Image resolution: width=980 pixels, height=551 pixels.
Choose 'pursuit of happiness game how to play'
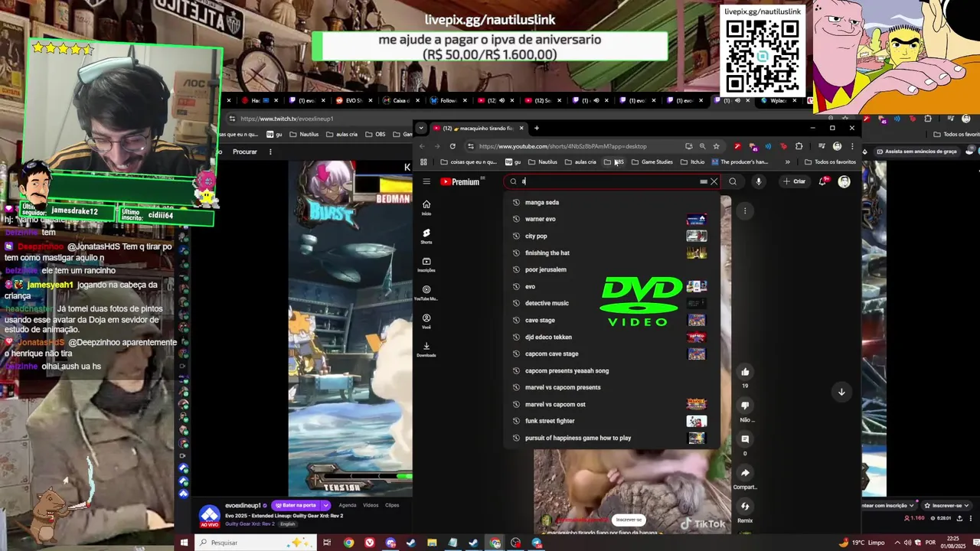pyautogui.click(x=611, y=438)
